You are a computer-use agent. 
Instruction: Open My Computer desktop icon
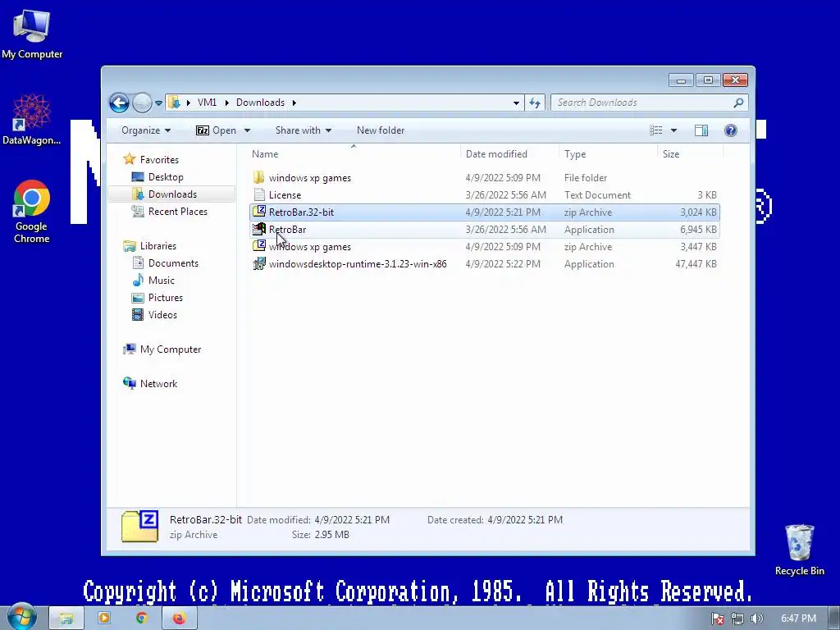(x=32, y=34)
